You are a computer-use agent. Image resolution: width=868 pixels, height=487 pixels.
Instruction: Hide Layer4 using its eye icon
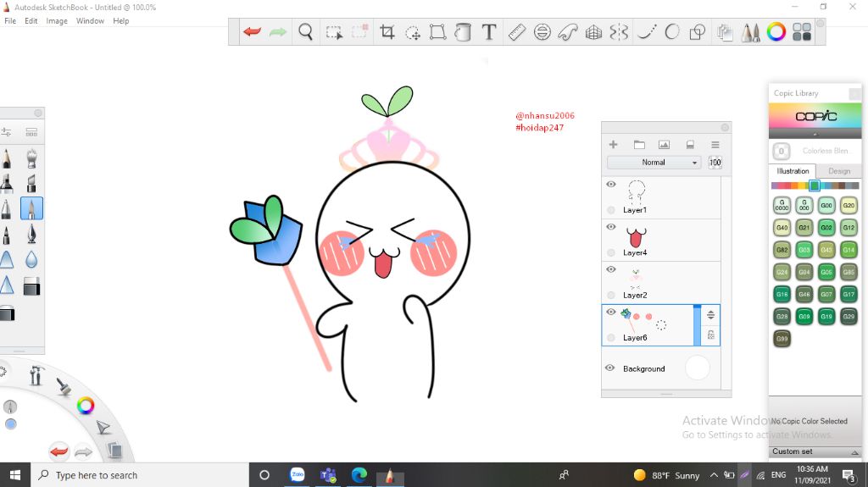(x=610, y=227)
